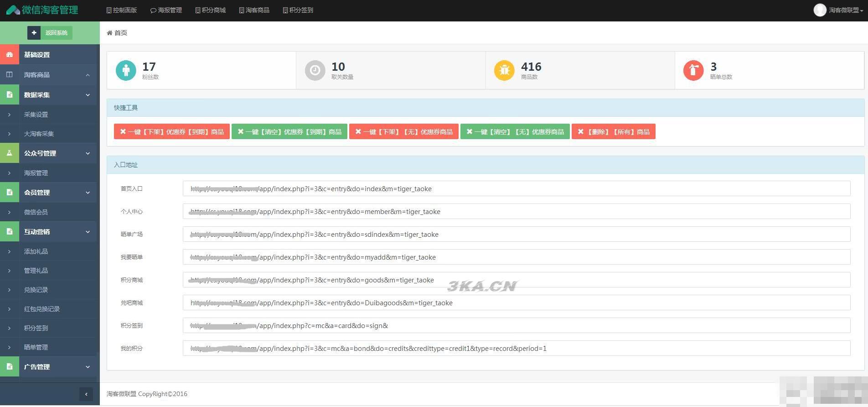The width and height of the screenshot is (868, 407).
Task: Click the 互动营销 green file icon
Action: 10,232
